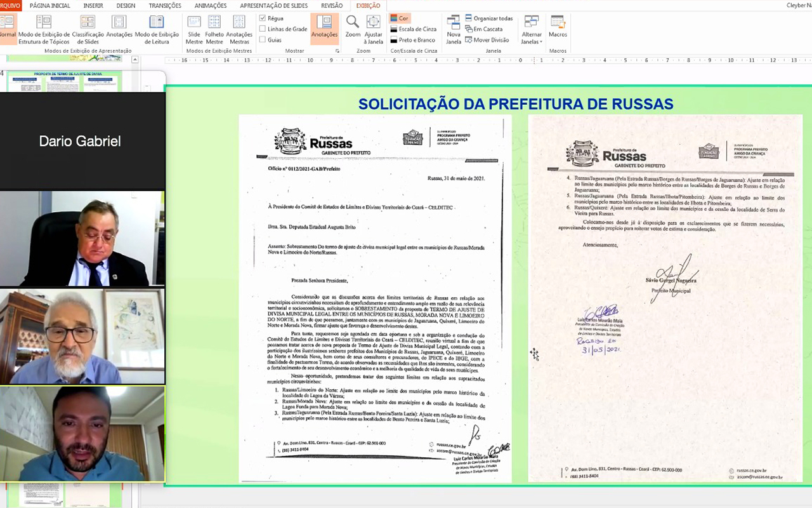
Task: Switch to Modo de Exibição de Leitura
Action: coord(157,29)
